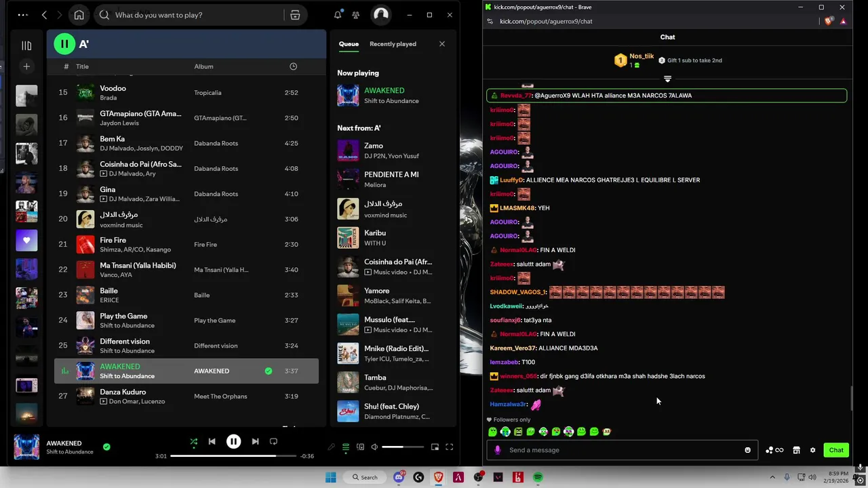
Task: Open the Spotify miniplayer
Action: point(435,447)
